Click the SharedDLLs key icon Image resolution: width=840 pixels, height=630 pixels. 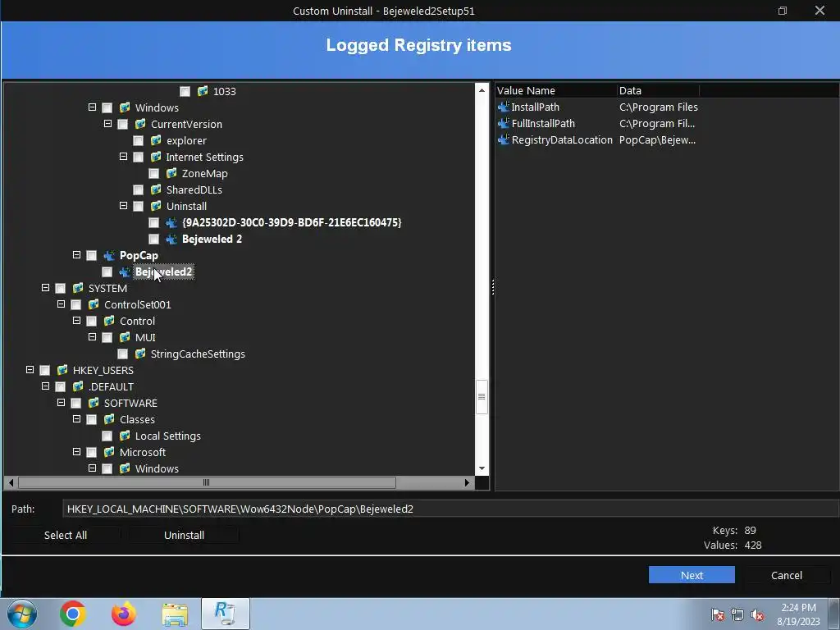[156, 189]
